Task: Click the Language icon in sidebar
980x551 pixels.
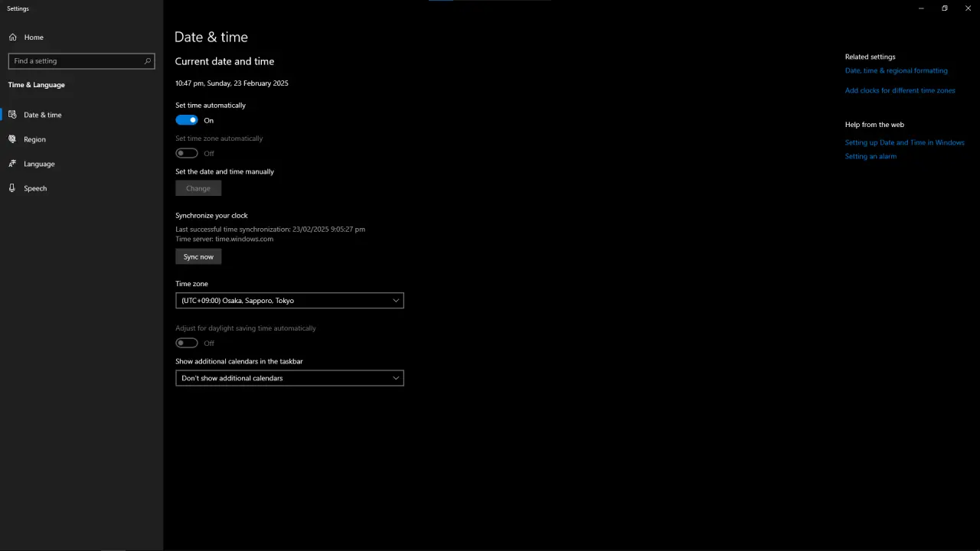Action: click(x=13, y=164)
